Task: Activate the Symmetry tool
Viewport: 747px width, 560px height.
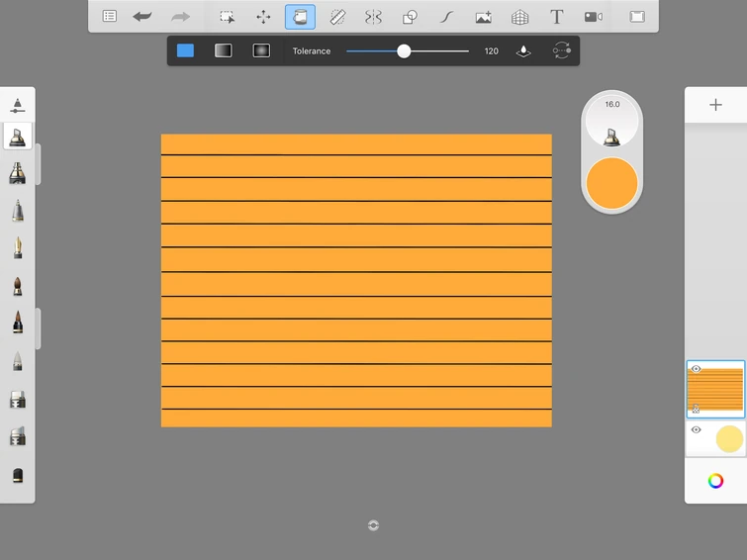Action: tap(373, 17)
